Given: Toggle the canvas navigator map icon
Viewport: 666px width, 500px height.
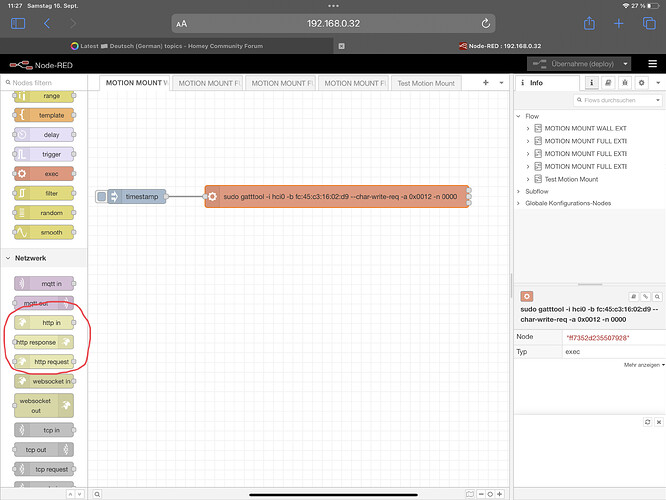Looking at the screenshot, I should (x=469, y=494).
